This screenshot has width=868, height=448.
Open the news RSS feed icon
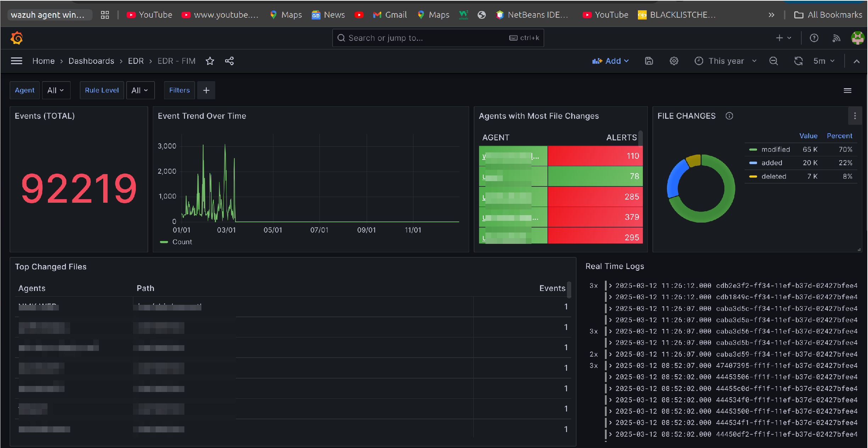[x=836, y=38]
